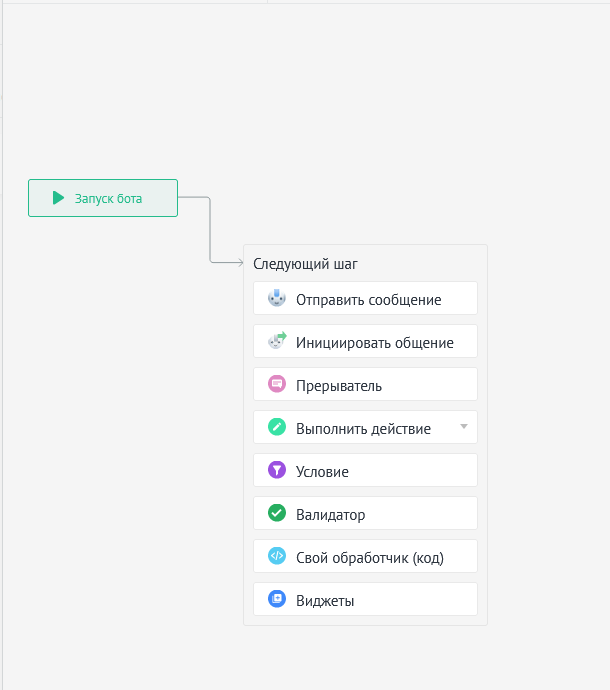Expand the Выполнить действие dropdown arrow
The width and height of the screenshot is (610, 690).
(463, 426)
